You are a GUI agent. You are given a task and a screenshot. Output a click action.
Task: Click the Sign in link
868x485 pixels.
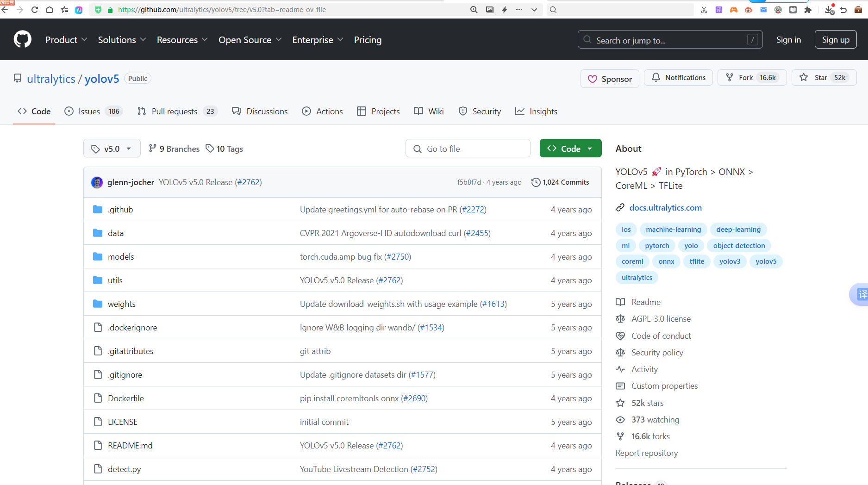point(788,40)
